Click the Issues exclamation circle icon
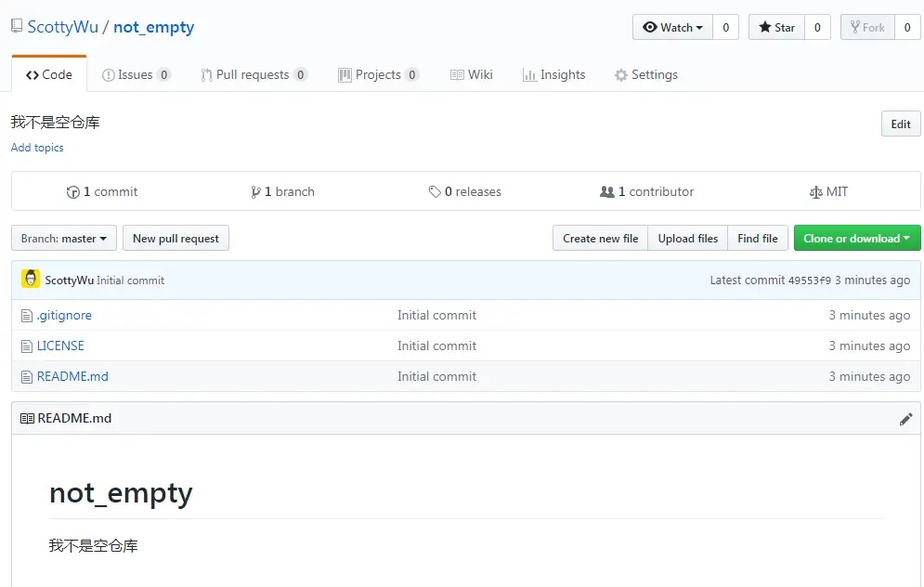Image resolution: width=924 pixels, height=587 pixels. [108, 75]
